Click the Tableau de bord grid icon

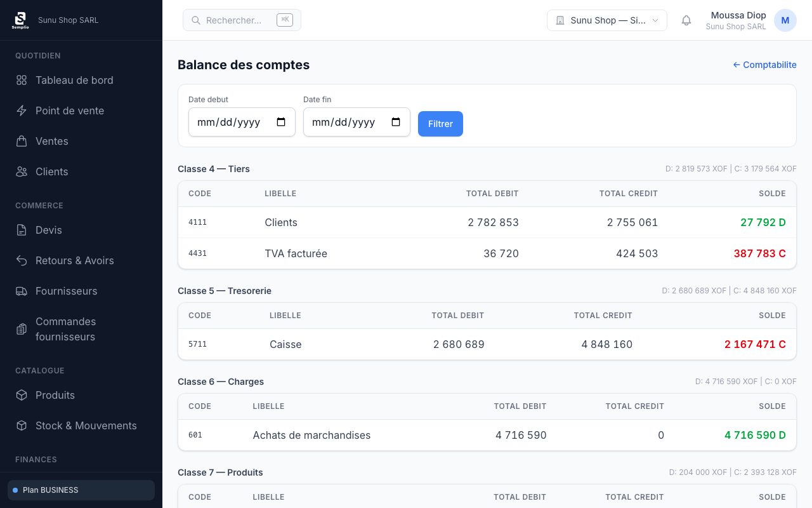(x=22, y=80)
